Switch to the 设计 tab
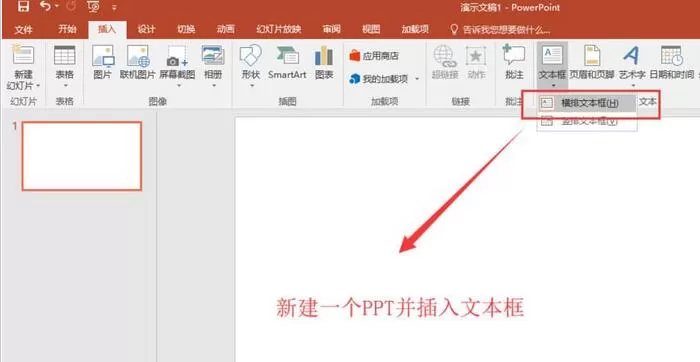Screen dimensions: 700x362 (146, 29)
